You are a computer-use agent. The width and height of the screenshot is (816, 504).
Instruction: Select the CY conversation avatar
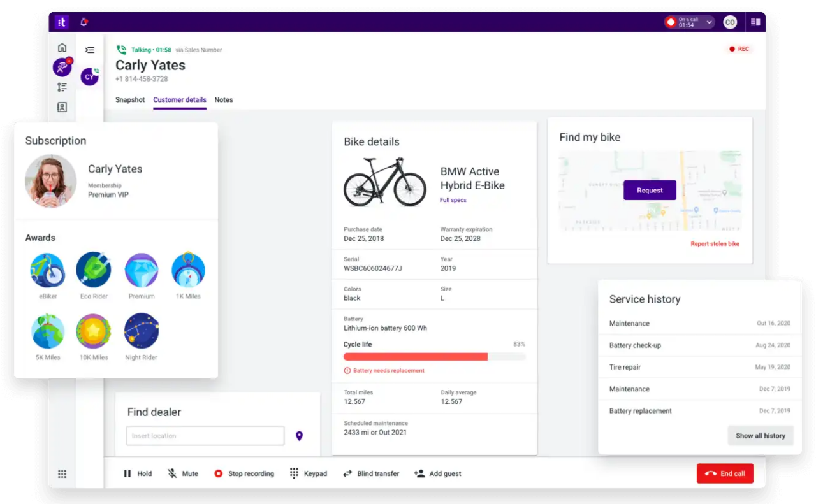point(90,76)
